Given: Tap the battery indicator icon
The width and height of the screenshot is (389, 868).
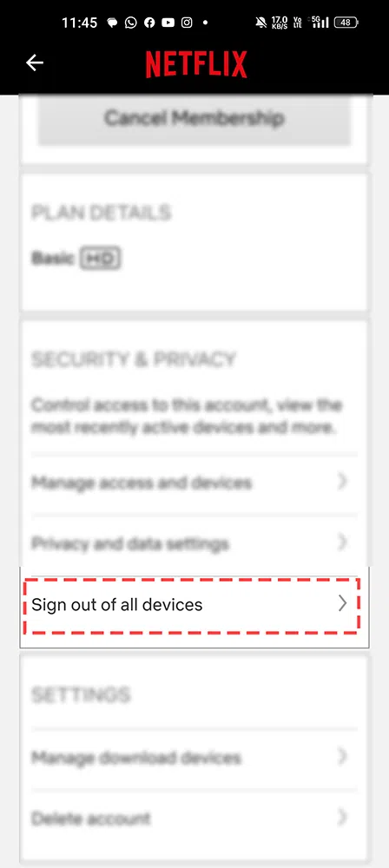Looking at the screenshot, I should [x=346, y=23].
